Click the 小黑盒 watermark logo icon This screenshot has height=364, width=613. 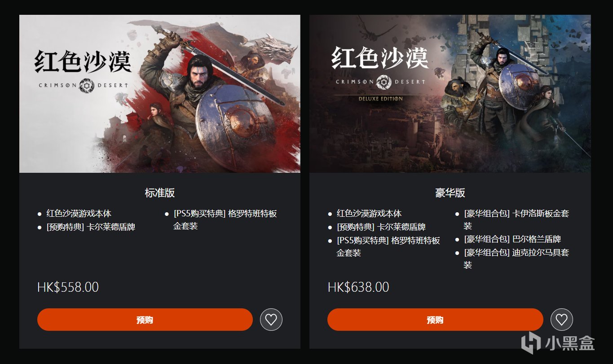531,342
